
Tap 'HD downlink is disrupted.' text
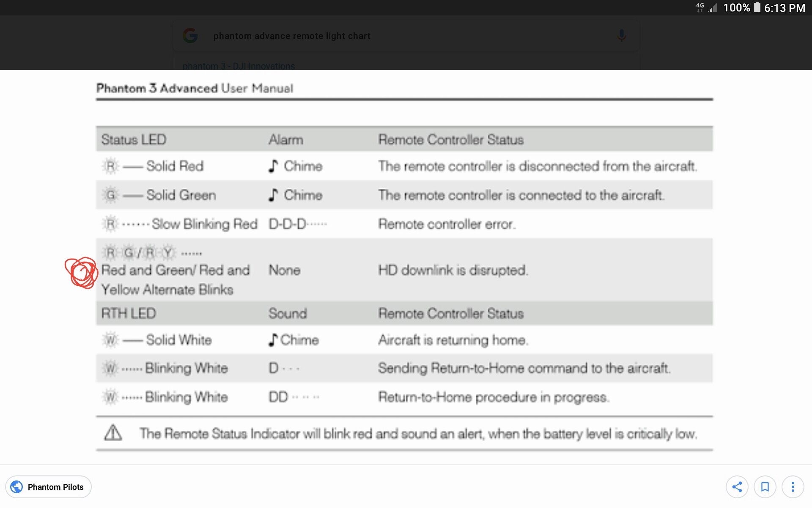pyautogui.click(x=453, y=270)
